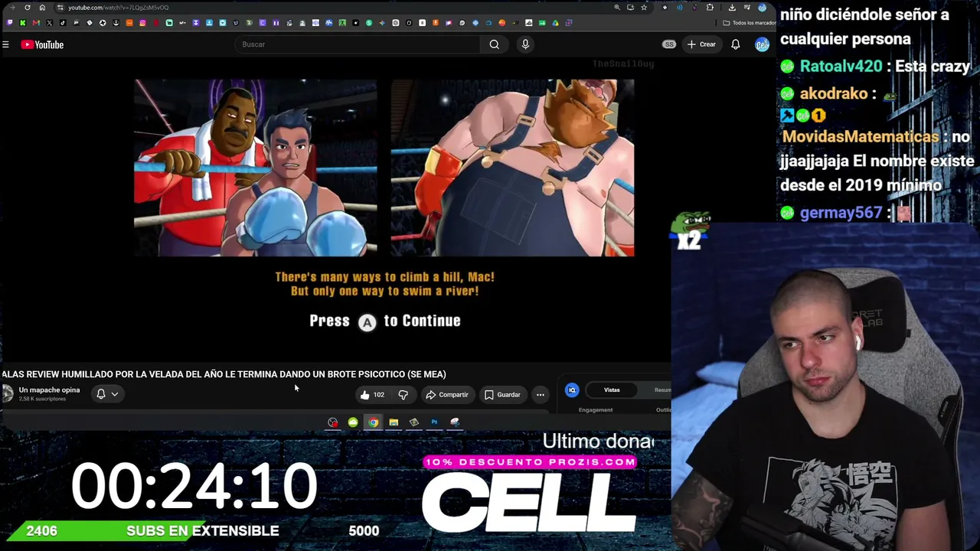This screenshot has height=551, width=980.
Task: Expand the subscription notification bell dropdown
Action: 107,394
